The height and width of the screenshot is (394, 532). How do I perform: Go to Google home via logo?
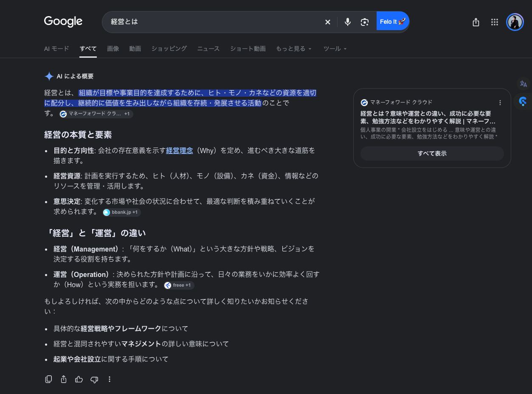pos(63,22)
